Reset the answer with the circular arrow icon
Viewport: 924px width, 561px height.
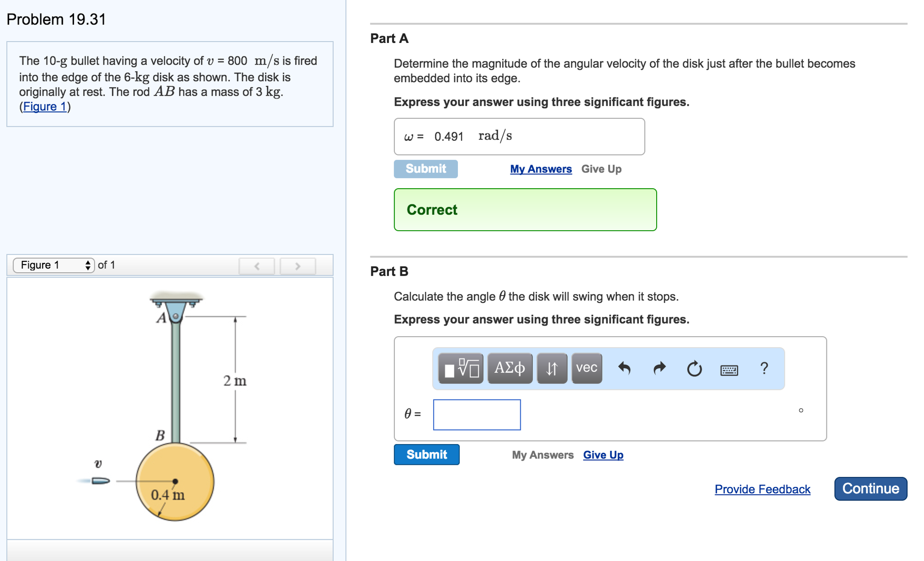(x=694, y=369)
